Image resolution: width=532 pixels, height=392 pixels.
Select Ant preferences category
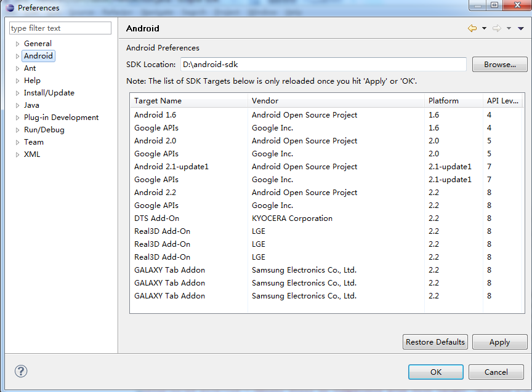click(30, 68)
